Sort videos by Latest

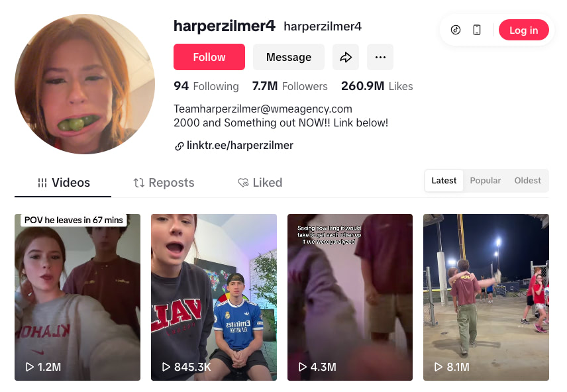pos(444,181)
